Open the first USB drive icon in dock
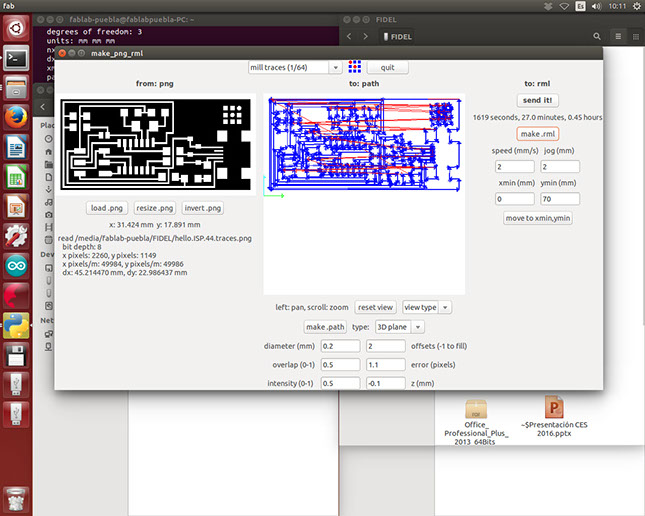Image resolution: width=645 pixels, height=516 pixels. pos(16,385)
